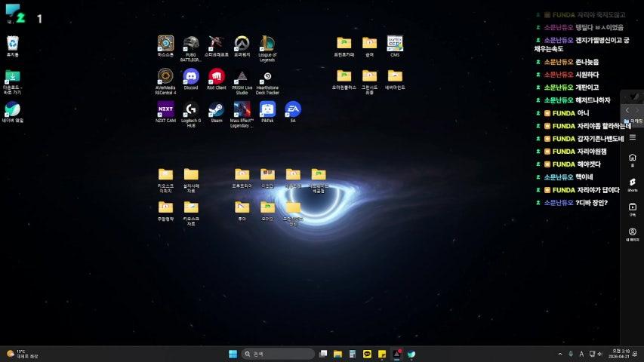Open the hamburger menu in the side panel
The height and width of the screenshot is (362, 644).
(x=632, y=137)
